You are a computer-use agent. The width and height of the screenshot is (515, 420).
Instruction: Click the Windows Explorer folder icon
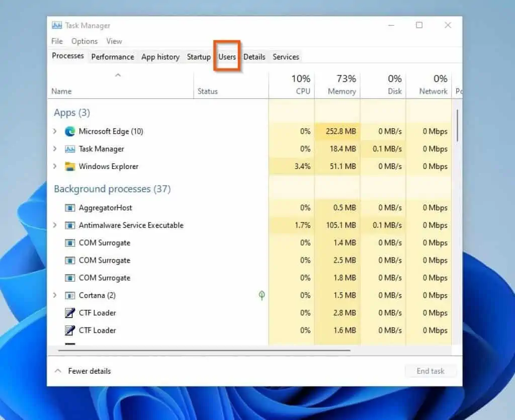70,166
